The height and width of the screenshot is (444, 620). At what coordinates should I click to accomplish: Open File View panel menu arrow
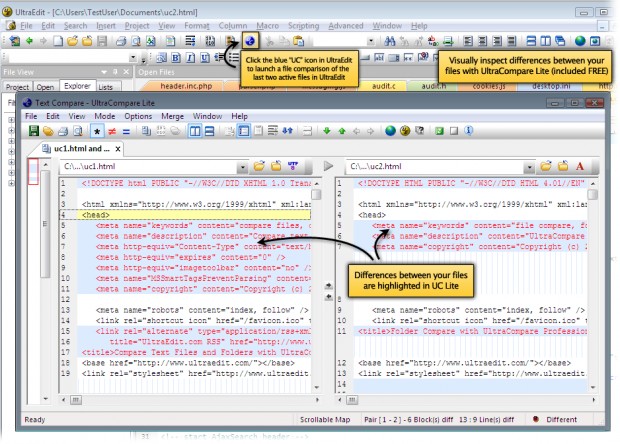104,72
